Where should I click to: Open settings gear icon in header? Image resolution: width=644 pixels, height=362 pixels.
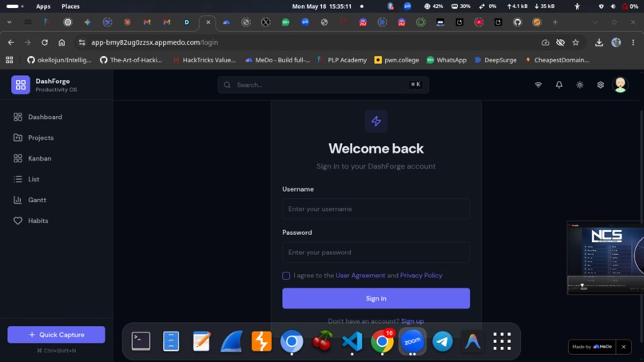pos(601,85)
